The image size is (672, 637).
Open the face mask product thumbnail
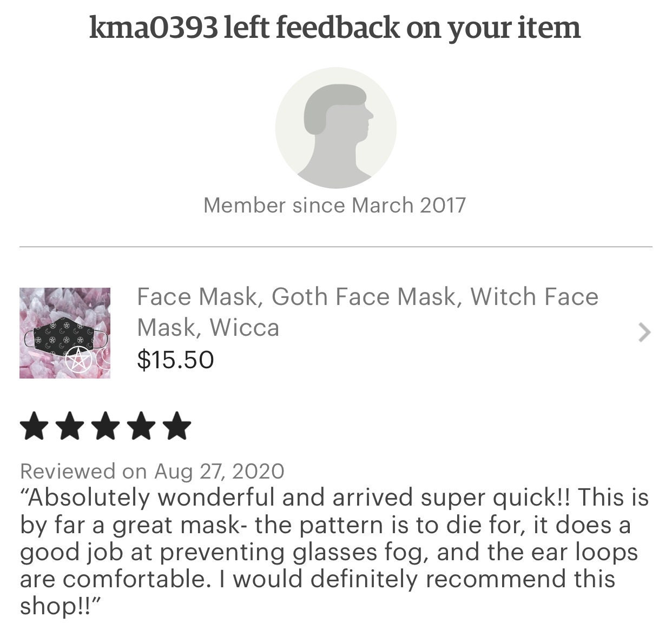point(65,333)
